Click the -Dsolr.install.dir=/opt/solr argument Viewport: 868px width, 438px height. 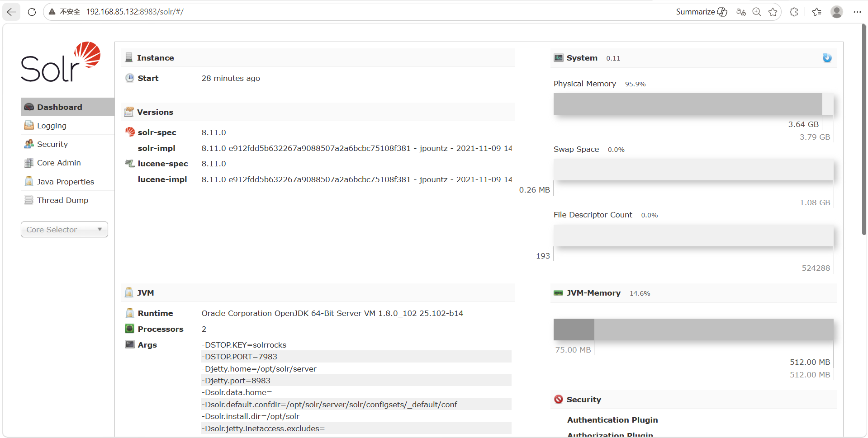(x=250, y=416)
